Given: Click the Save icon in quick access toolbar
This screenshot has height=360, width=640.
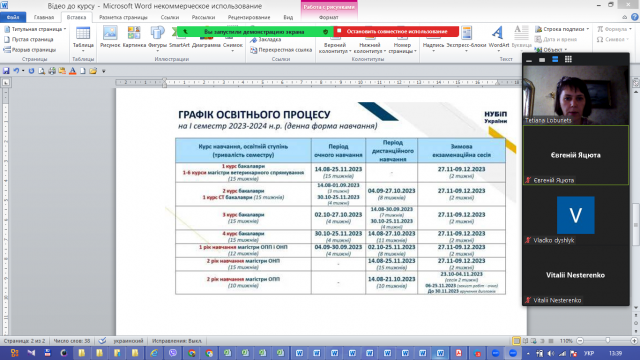Looking at the screenshot, I should 6,71.
